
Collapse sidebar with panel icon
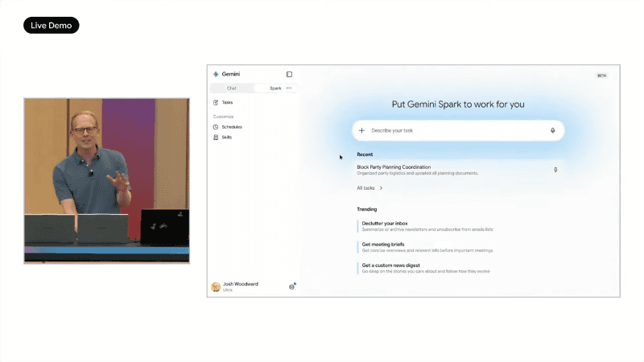point(289,74)
